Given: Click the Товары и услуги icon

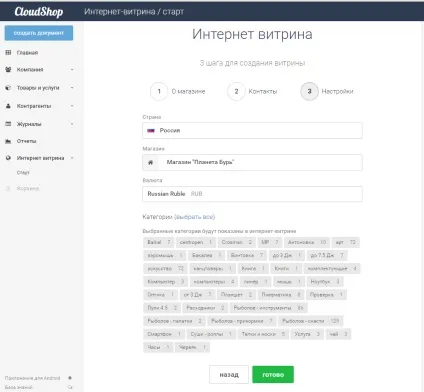Looking at the screenshot, I should tap(8, 88).
